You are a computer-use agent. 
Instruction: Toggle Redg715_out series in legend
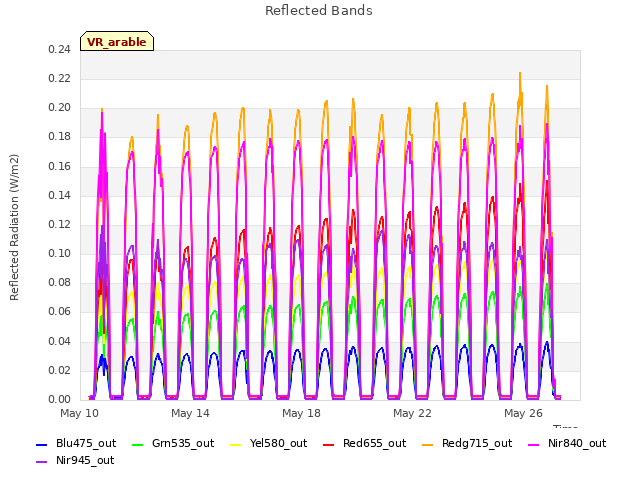(467, 443)
